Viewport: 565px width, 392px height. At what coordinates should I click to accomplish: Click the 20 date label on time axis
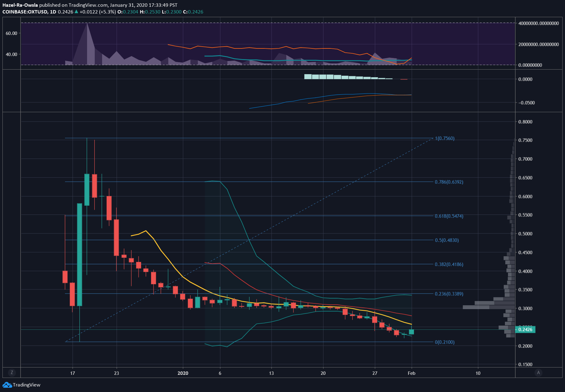(323, 373)
